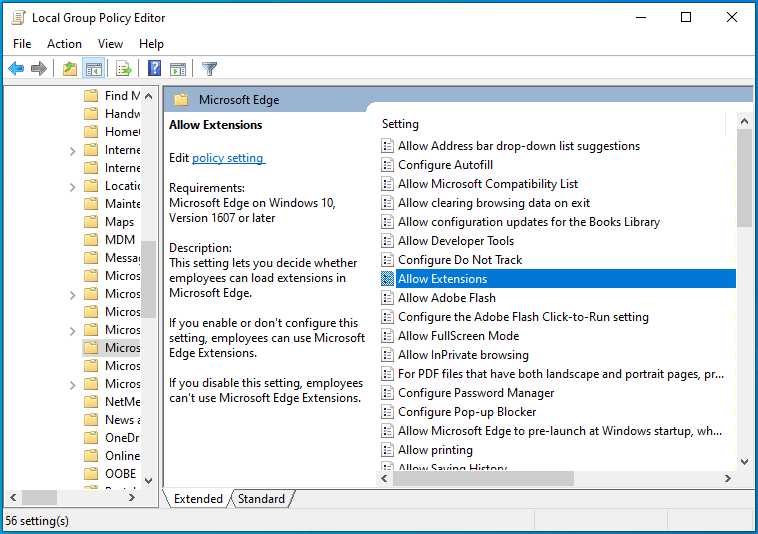Open Help via blue question-mark icon
This screenshot has height=534, width=758.
pyautogui.click(x=155, y=69)
